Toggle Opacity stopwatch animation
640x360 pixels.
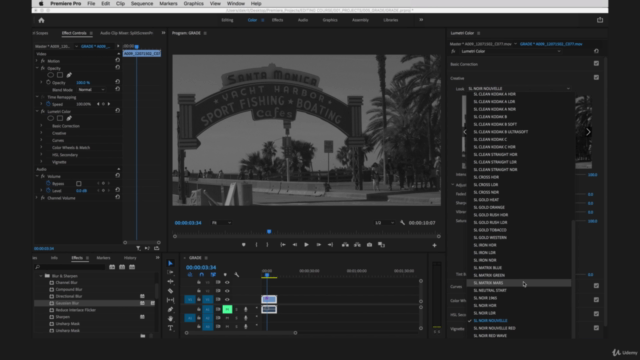coord(48,82)
